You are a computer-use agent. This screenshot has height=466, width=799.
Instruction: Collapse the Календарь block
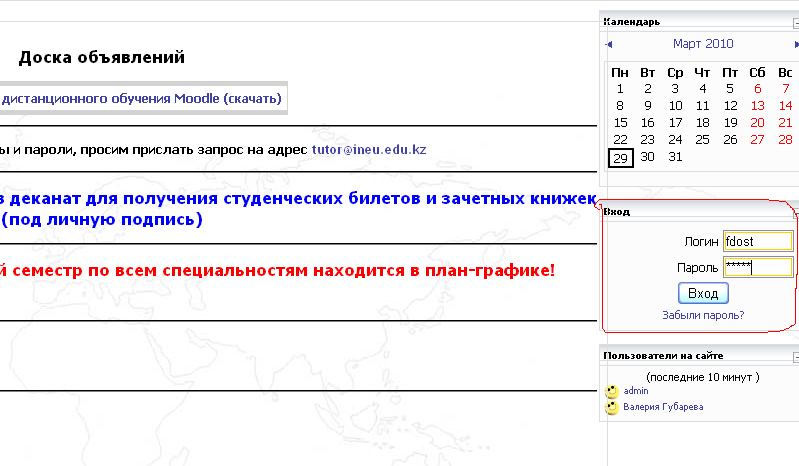[796, 23]
